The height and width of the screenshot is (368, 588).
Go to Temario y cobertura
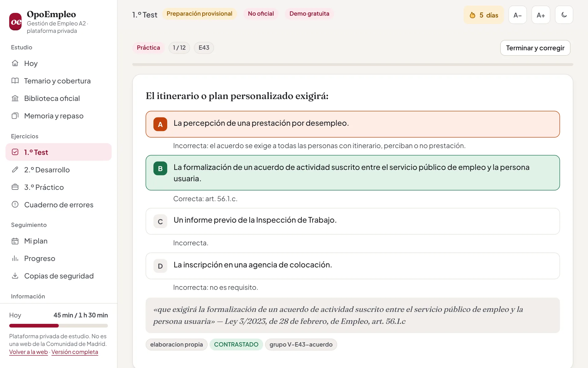tap(58, 81)
